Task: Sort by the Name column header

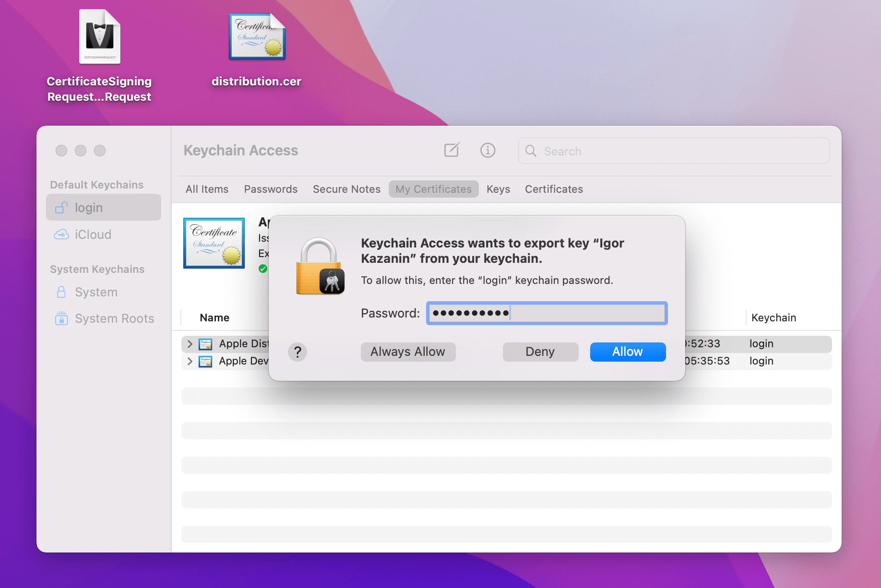Action: click(x=214, y=318)
